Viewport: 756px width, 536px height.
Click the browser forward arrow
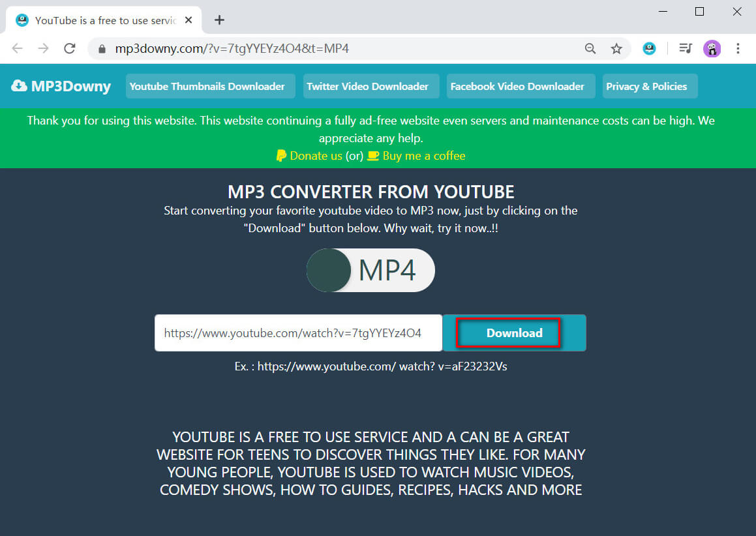pyautogui.click(x=44, y=48)
